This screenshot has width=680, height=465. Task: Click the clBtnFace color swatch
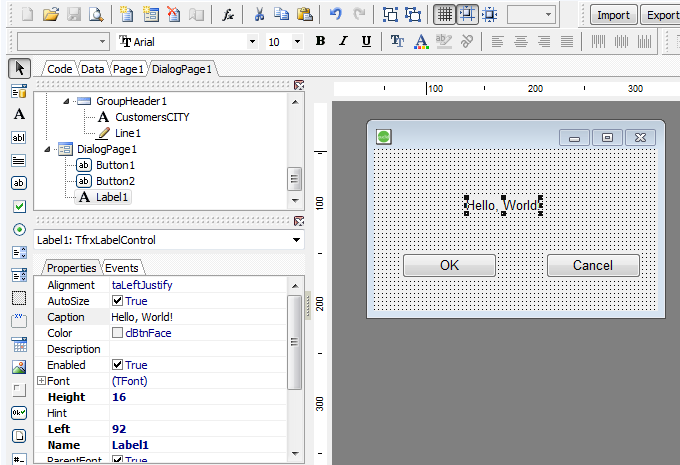coord(118,333)
